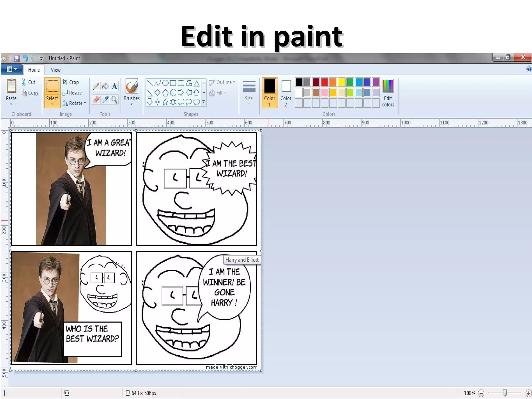Image resolution: width=532 pixels, height=399 pixels.
Task: Open the Brushes dropdown arrow
Action: (132, 104)
